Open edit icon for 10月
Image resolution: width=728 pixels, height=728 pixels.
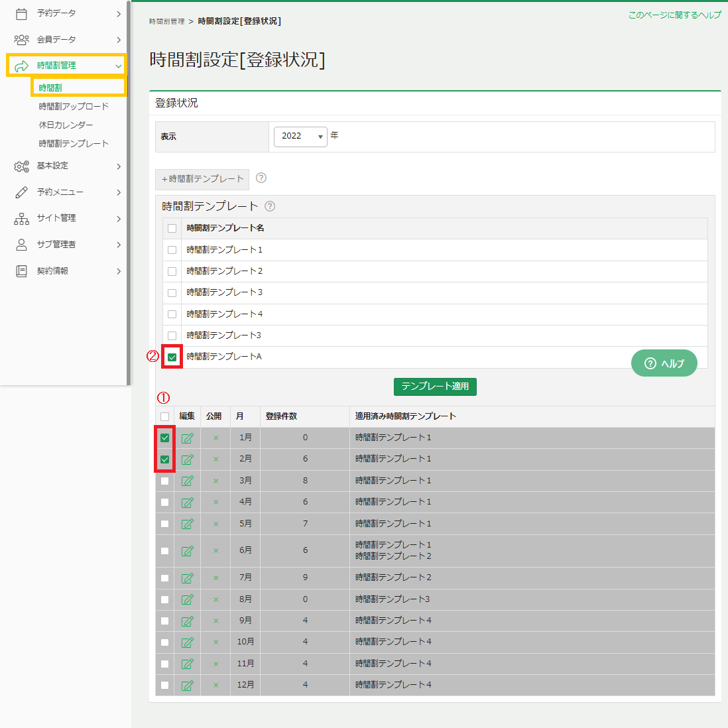[x=187, y=642]
